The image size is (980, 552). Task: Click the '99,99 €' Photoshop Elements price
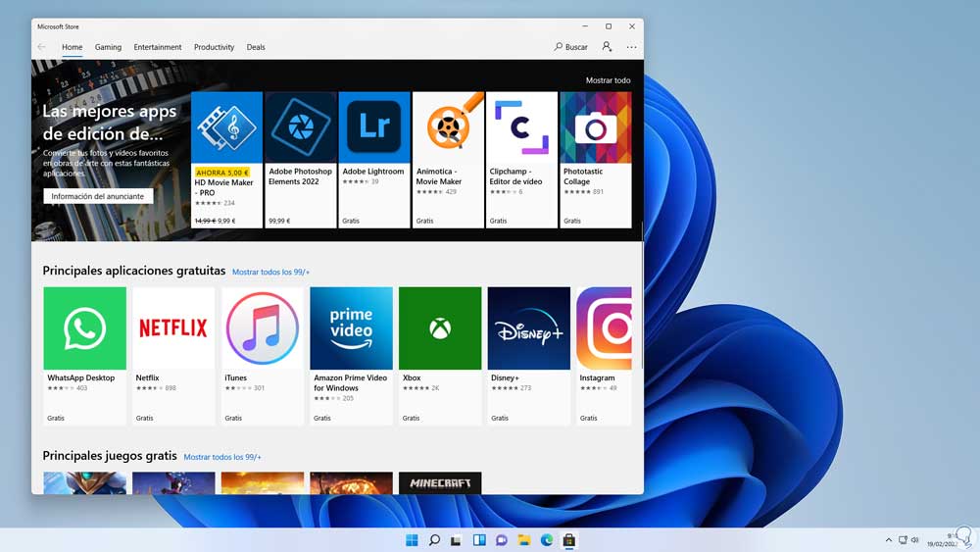[279, 221]
